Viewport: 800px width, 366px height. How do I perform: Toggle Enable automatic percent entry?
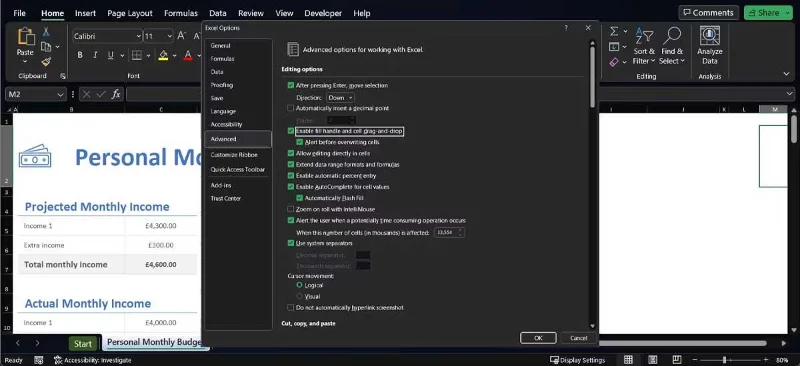(x=291, y=176)
